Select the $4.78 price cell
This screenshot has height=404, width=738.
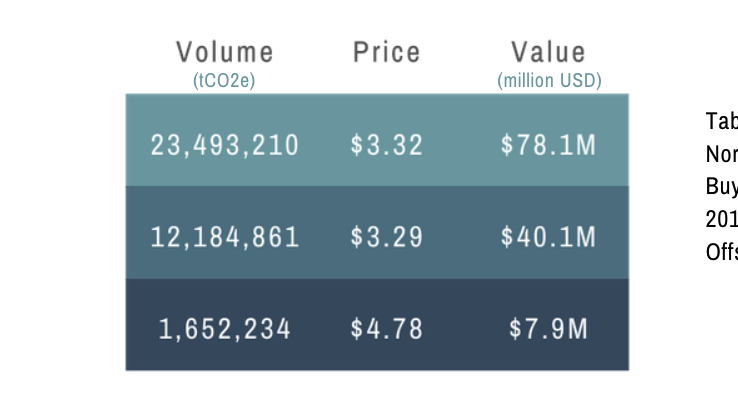(386, 328)
